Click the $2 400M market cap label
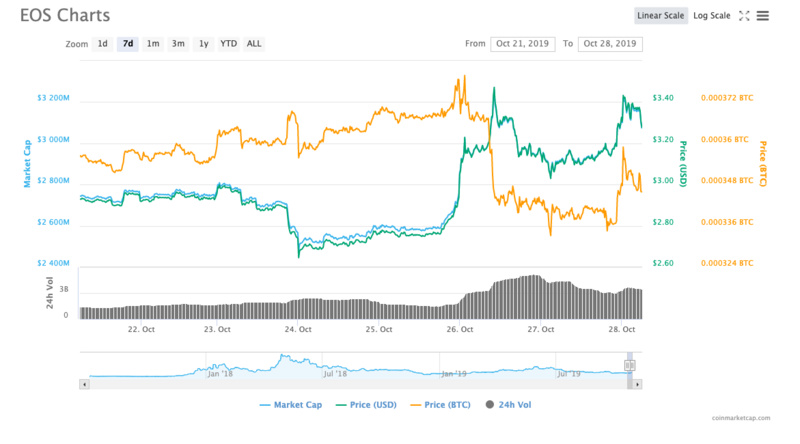 53,263
